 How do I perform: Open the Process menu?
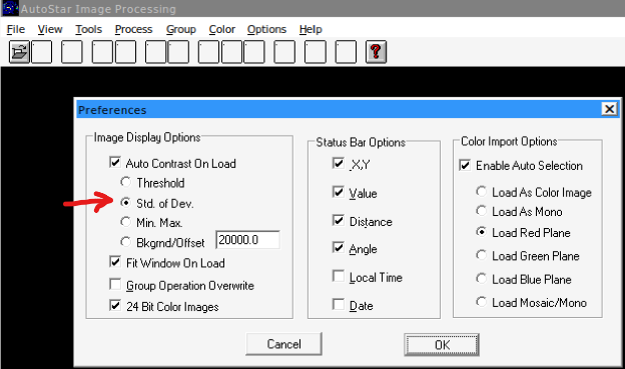[134, 29]
